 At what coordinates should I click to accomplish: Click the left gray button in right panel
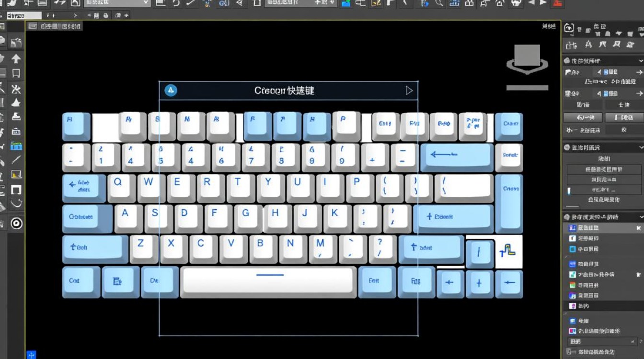[x=582, y=117]
